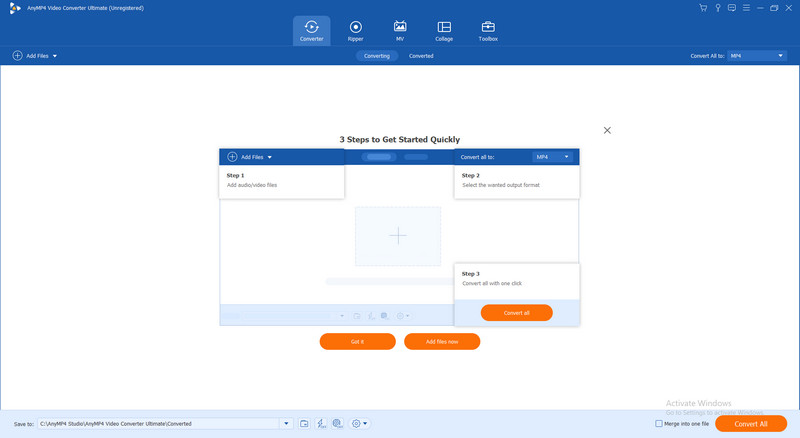This screenshot has width=800, height=438.
Task: Open the hamburger main menu
Action: (x=746, y=7)
